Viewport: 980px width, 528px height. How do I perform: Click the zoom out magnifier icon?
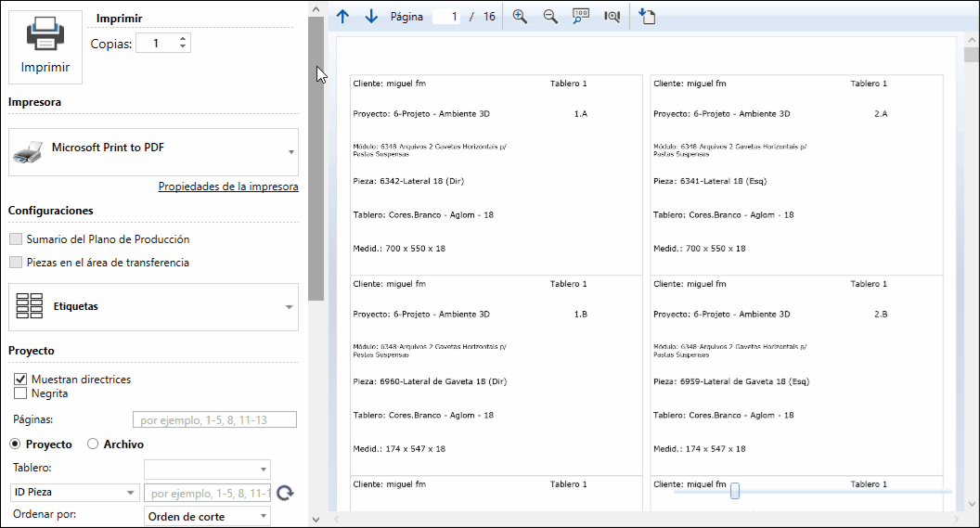click(550, 17)
